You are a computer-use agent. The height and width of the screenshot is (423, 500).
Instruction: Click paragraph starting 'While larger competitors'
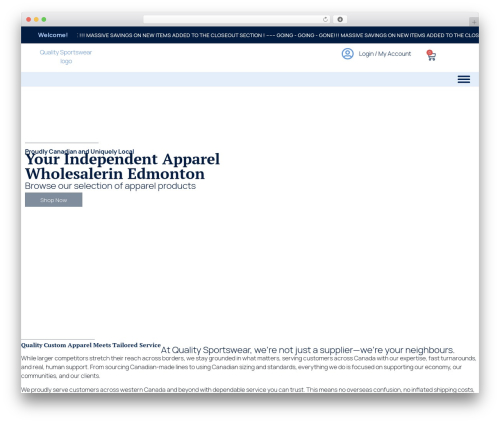(x=249, y=367)
